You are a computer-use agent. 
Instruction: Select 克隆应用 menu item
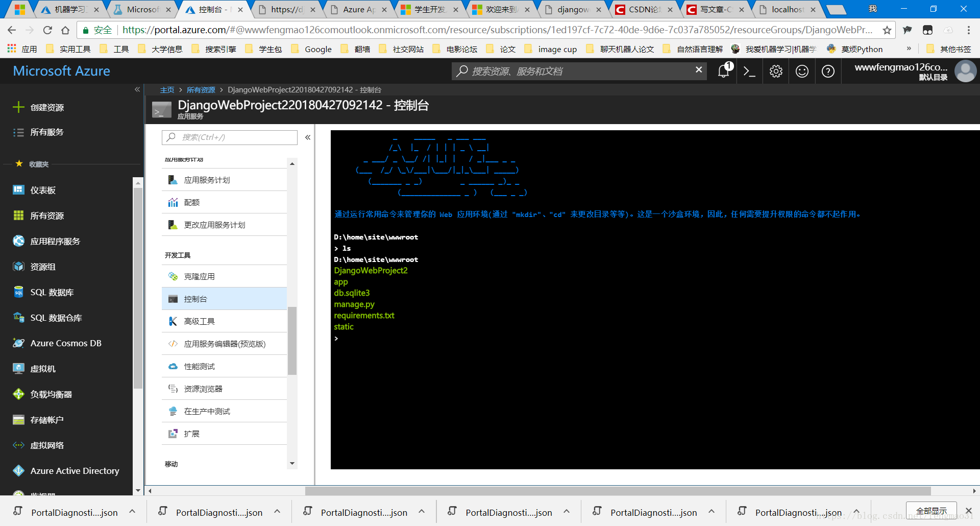coord(224,276)
